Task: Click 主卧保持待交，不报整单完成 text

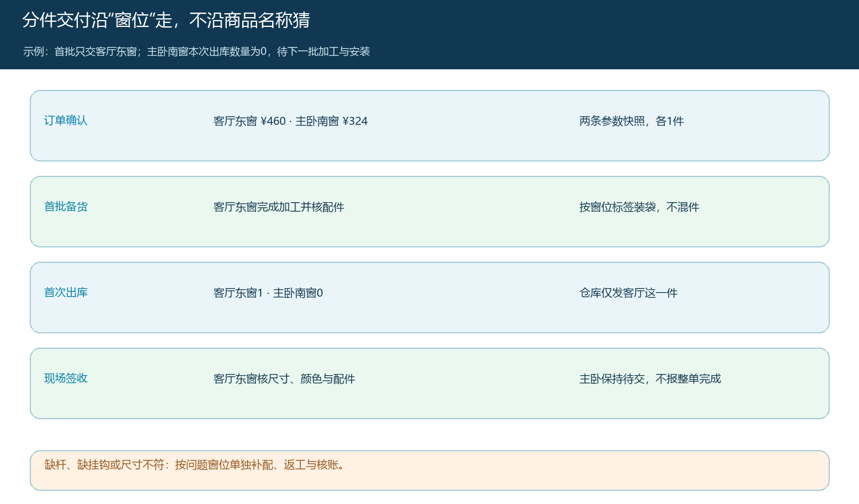Action: tap(650, 379)
